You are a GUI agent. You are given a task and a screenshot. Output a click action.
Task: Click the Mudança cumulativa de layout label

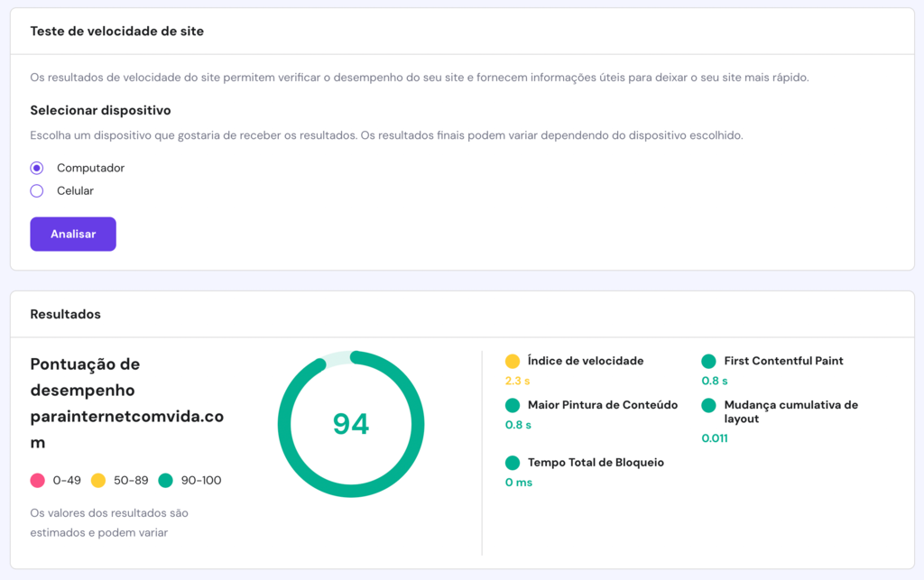click(x=790, y=411)
